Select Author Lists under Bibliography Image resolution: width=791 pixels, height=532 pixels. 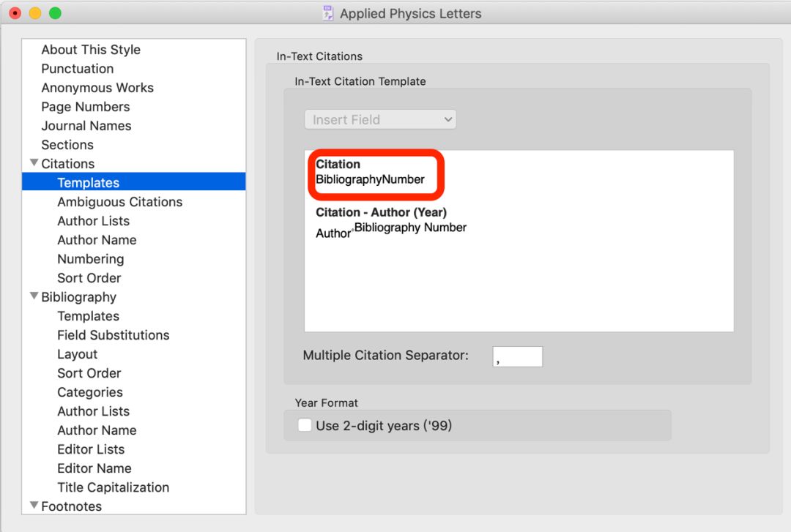click(x=93, y=411)
